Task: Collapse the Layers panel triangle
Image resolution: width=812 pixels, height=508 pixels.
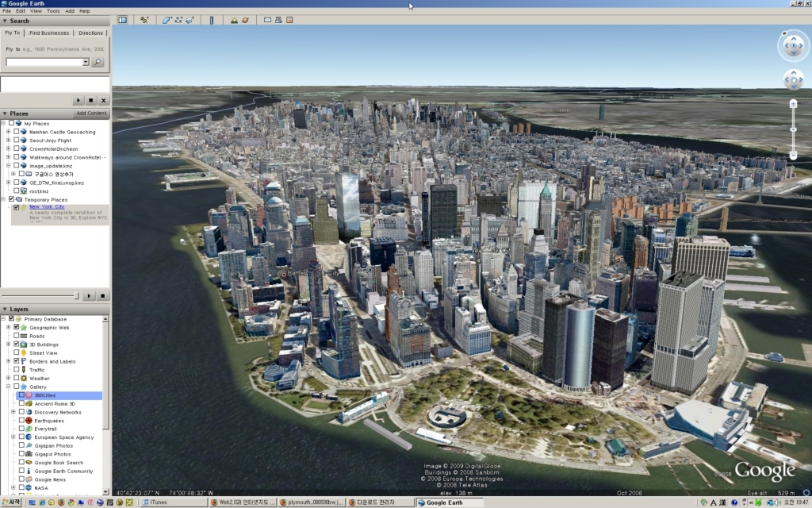Action: [x=5, y=309]
